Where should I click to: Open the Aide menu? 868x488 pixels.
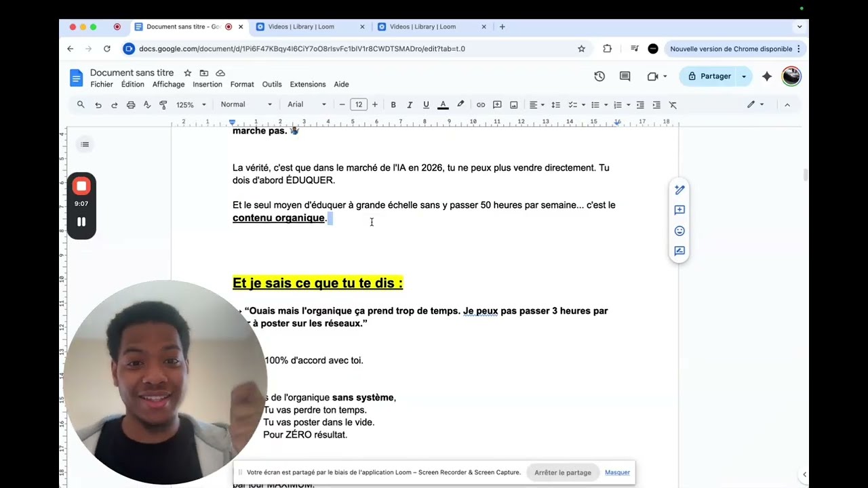341,84
